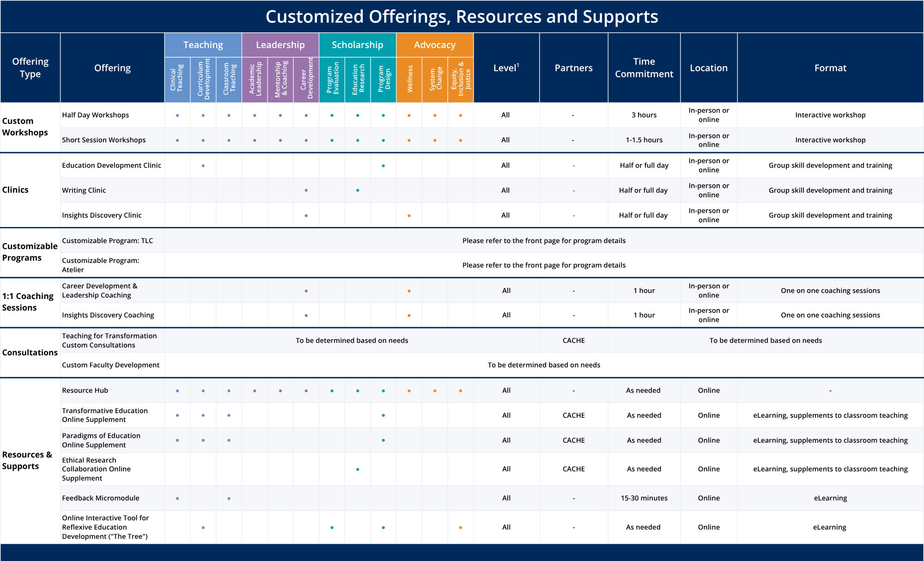Click Ethical Research Collaboration Education Research dot
The image size is (924, 561).
pos(358,470)
